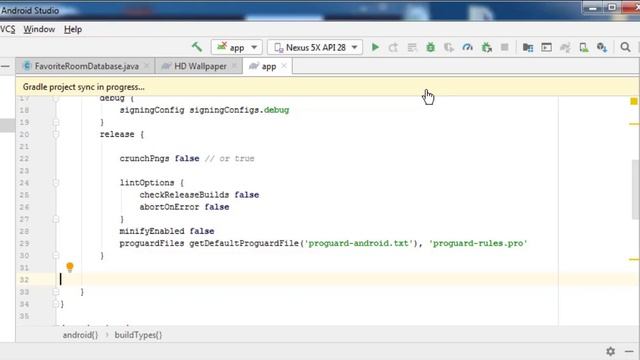Image resolution: width=640 pixels, height=360 pixels.
Task: Attach debugger to Android process icon
Action: 486,47
